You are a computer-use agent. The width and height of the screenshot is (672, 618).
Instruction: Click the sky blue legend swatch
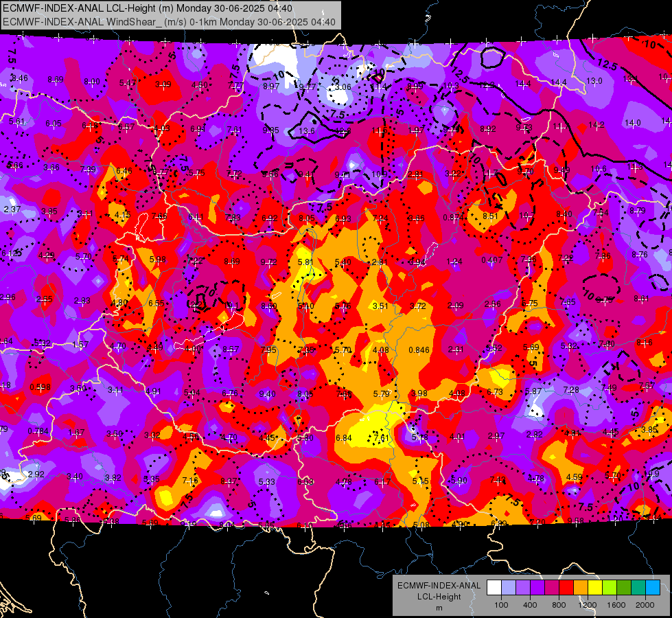click(653, 588)
